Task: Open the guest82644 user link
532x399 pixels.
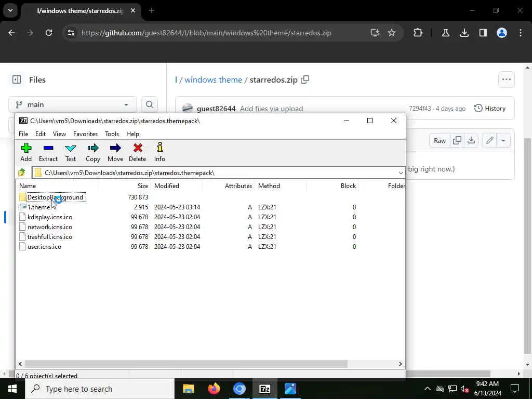Action: point(216,109)
